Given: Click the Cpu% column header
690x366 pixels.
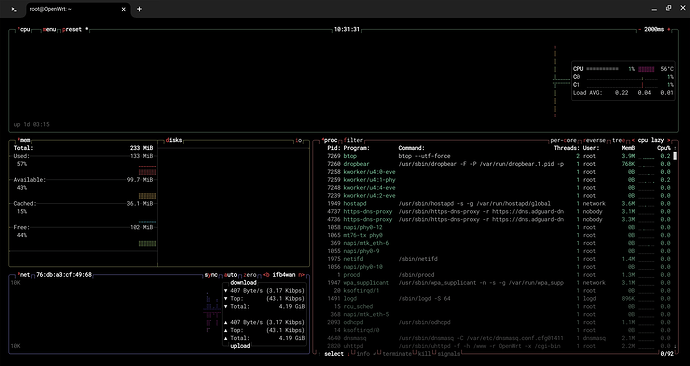Looking at the screenshot, I should pyautogui.click(x=664, y=148).
